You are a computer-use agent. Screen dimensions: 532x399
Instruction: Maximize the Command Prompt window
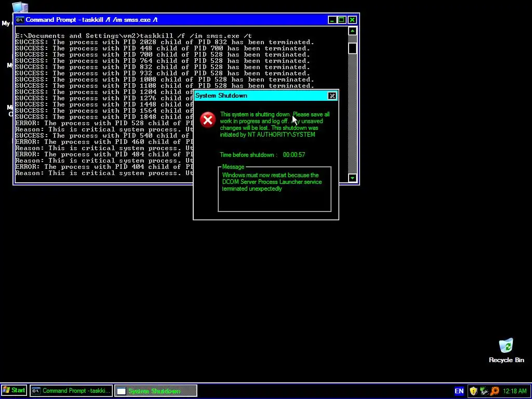click(x=342, y=20)
